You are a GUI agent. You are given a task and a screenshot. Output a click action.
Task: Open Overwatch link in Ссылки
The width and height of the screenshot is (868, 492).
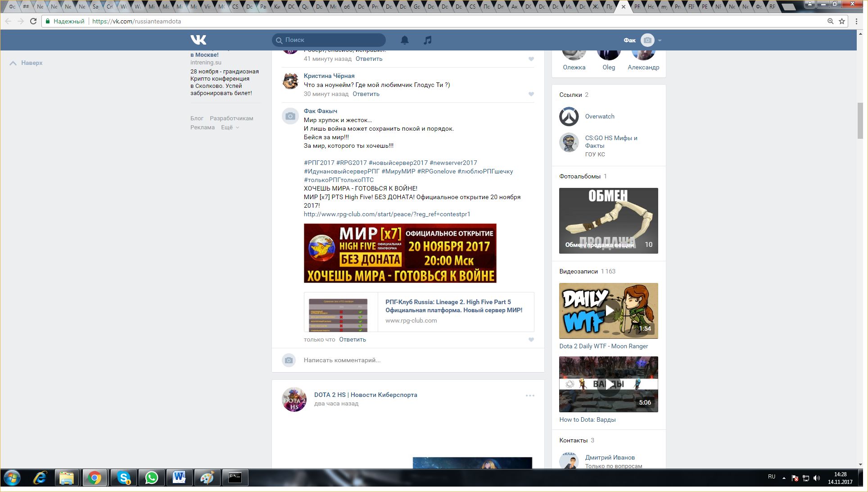tap(600, 117)
